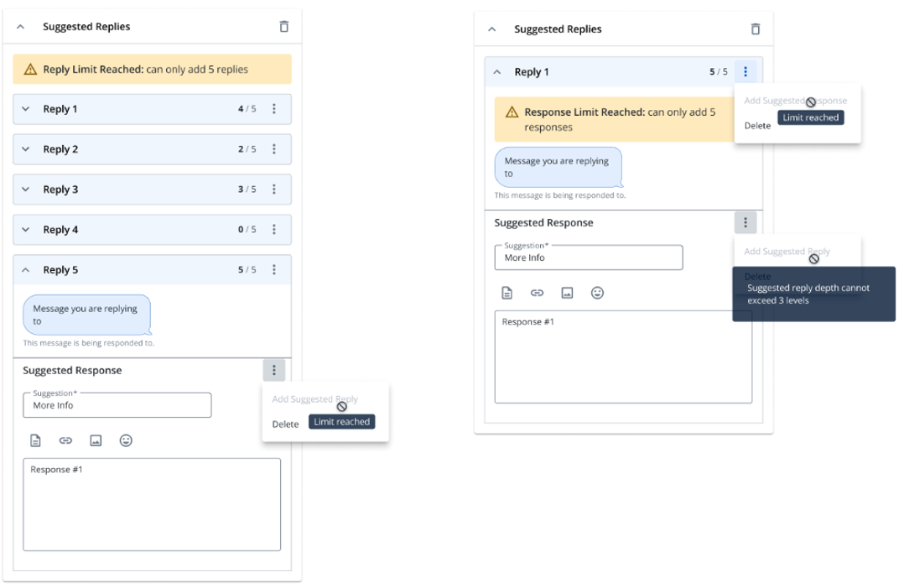Click the left Suggested Response kebab button

tap(274, 370)
